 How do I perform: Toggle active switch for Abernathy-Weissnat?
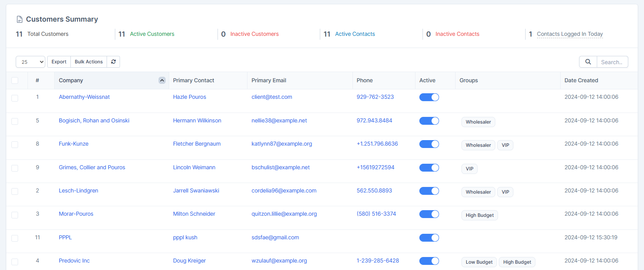coord(429,97)
